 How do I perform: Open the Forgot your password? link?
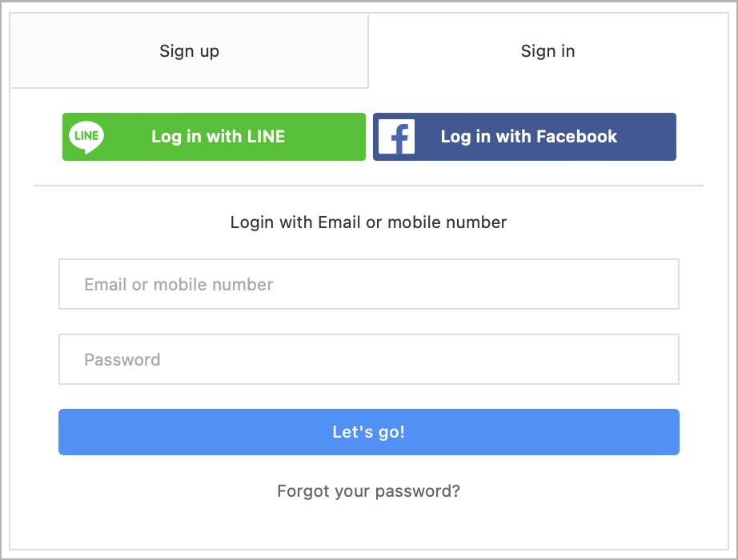(x=368, y=491)
